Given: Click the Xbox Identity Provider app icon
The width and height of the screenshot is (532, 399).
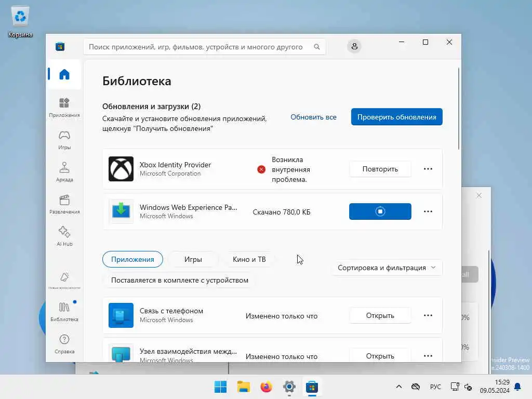Looking at the screenshot, I should (121, 169).
